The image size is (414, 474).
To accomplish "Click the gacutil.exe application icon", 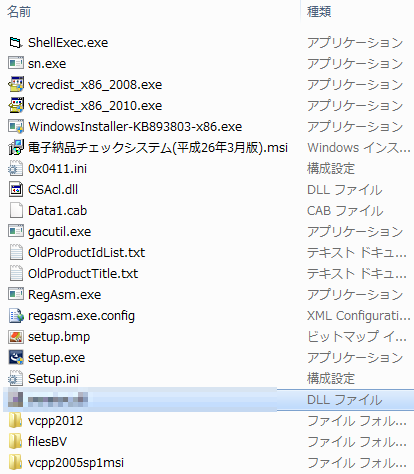I will [16, 232].
